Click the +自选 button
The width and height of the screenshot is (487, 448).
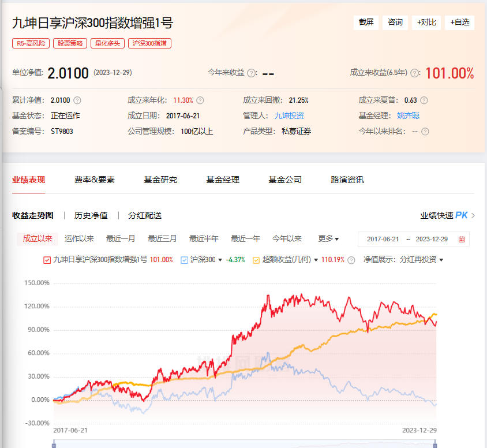point(460,23)
